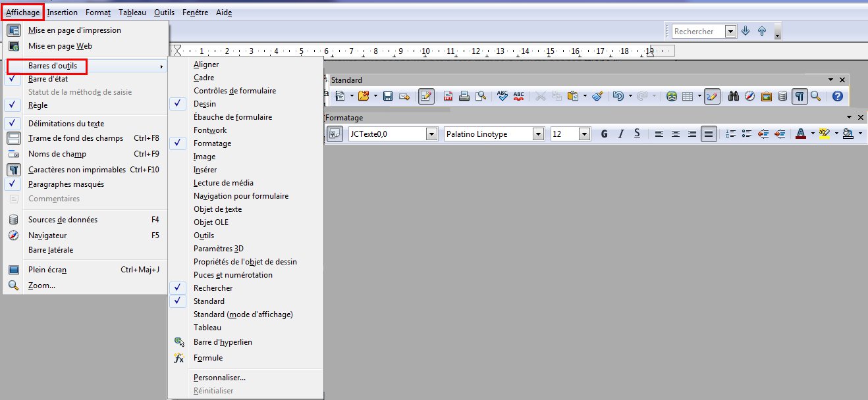Toggle the Règle option in Affichage menu
Image resolution: width=868 pixels, height=400 pixels.
pos(38,105)
